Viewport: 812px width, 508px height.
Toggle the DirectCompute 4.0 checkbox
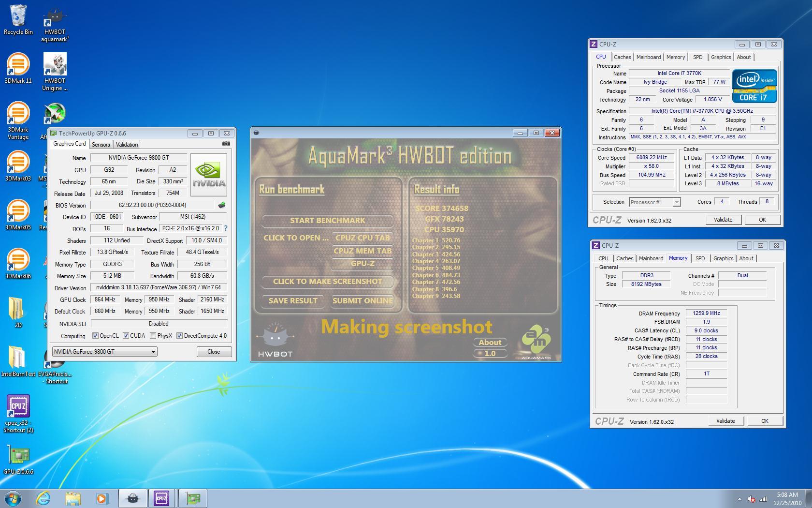[179, 336]
